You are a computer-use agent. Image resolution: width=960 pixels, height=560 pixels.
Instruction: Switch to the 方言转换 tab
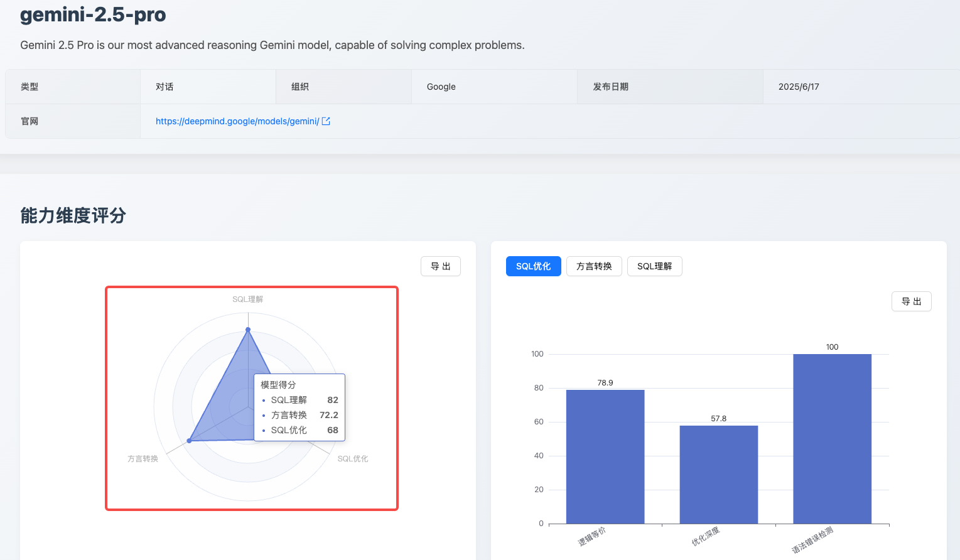click(x=593, y=266)
